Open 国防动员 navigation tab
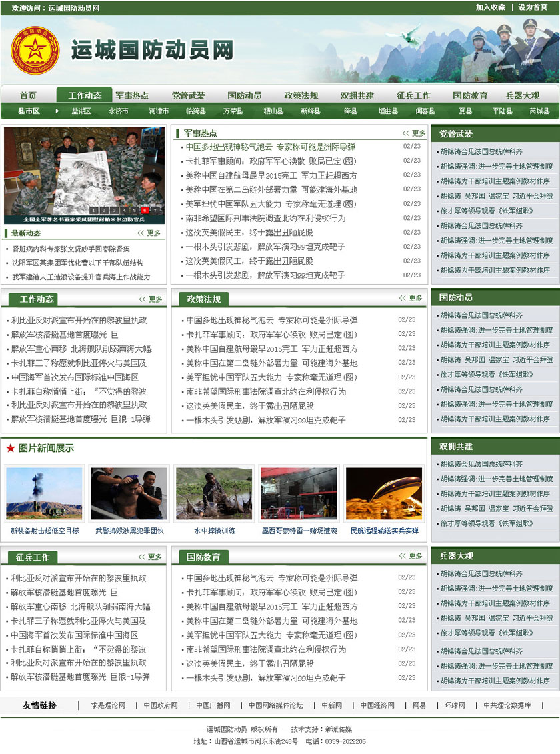The height and width of the screenshot is (754, 560). (245, 95)
